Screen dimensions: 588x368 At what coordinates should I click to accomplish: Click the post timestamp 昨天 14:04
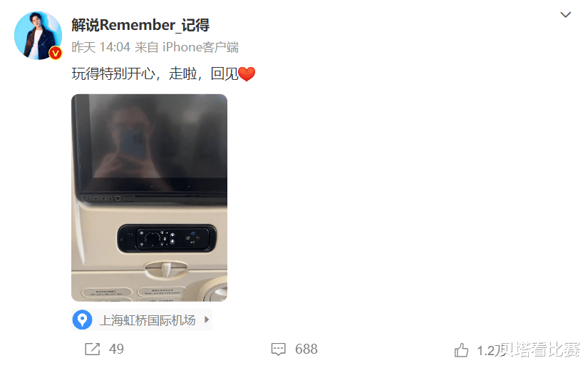pyautogui.click(x=101, y=47)
